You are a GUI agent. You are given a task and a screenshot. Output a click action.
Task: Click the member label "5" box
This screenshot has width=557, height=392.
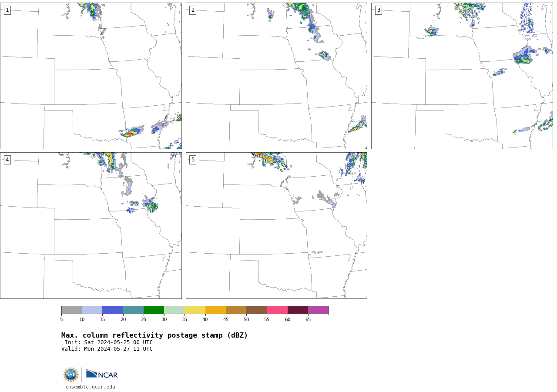(x=193, y=160)
